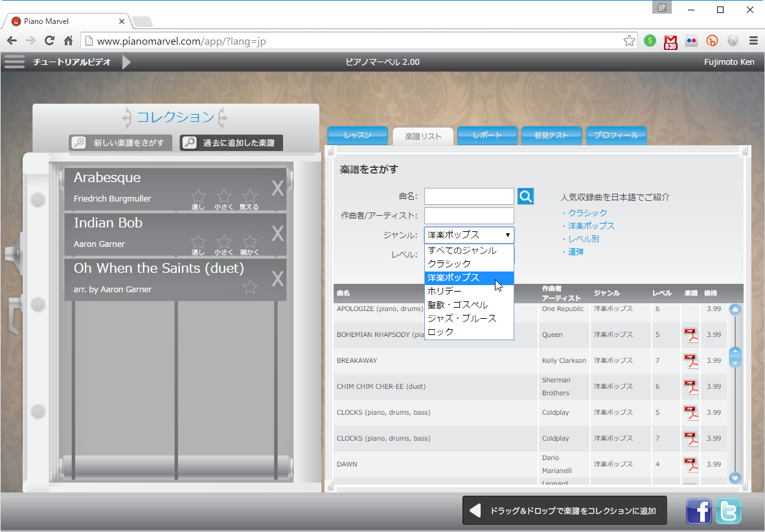This screenshot has height=532, width=765.
Task: Choose 聖歌・ゴスペル from the genre list
Action: tap(469, 305)
